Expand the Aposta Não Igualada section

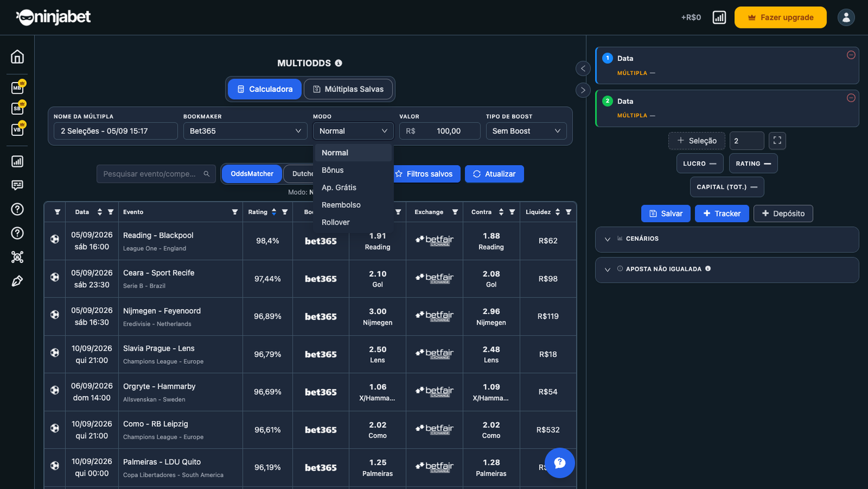pyautogui.click(x=727, y=269)
